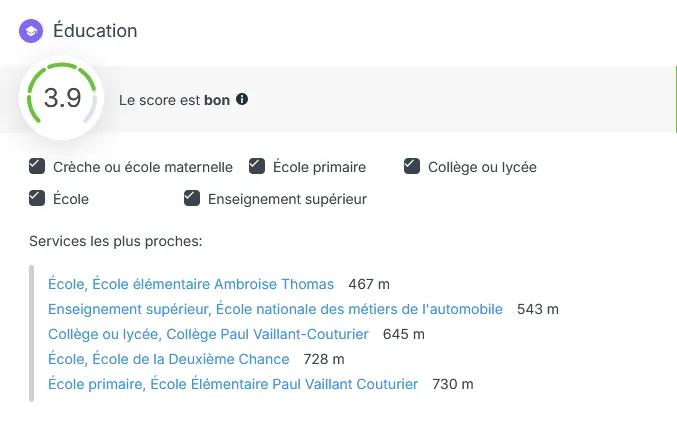Click the Éducation section heading

click(x=95, y=31)
